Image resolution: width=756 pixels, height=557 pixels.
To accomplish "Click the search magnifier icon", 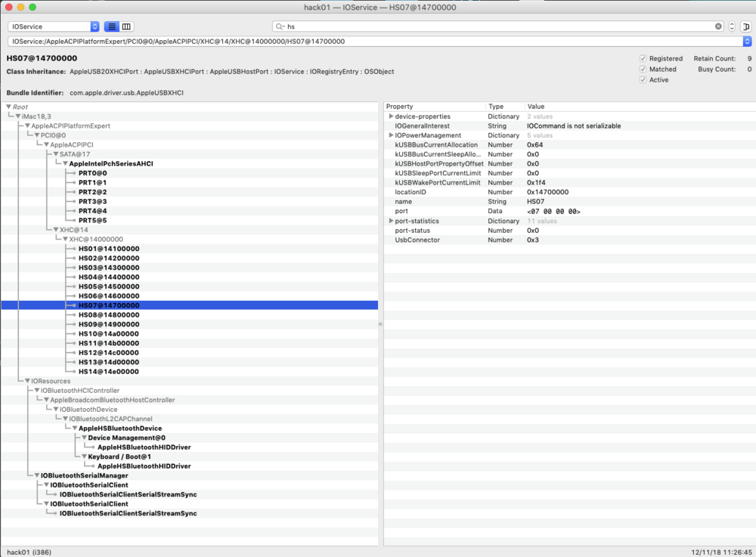I will pos(280,26).
